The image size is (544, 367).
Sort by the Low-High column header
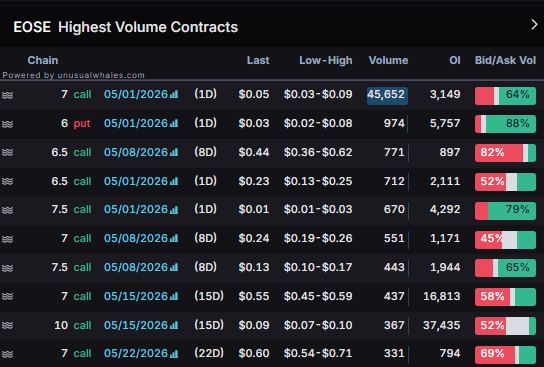[x=326, y=60]
